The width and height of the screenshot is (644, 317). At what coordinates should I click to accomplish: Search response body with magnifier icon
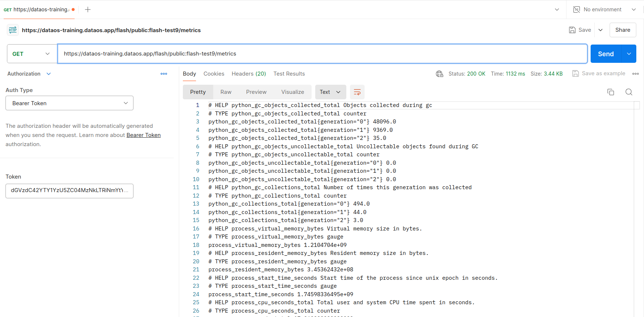pyautogui.click(x=629, y=92)
